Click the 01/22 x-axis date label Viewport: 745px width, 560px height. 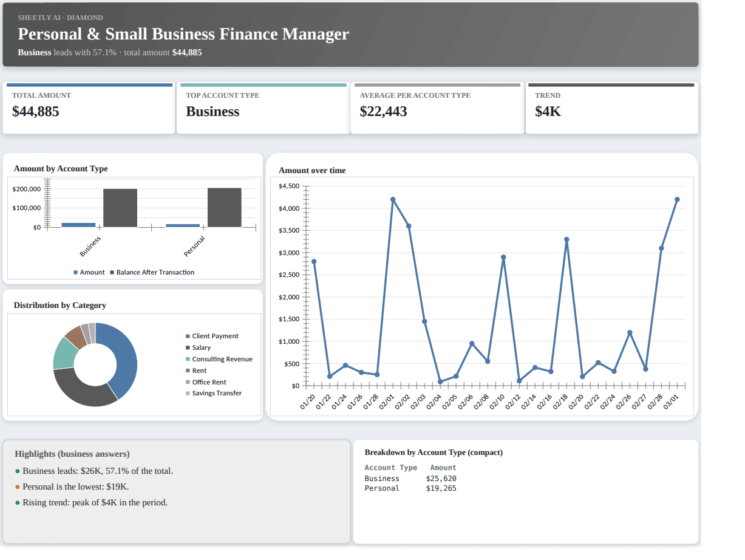324,401
